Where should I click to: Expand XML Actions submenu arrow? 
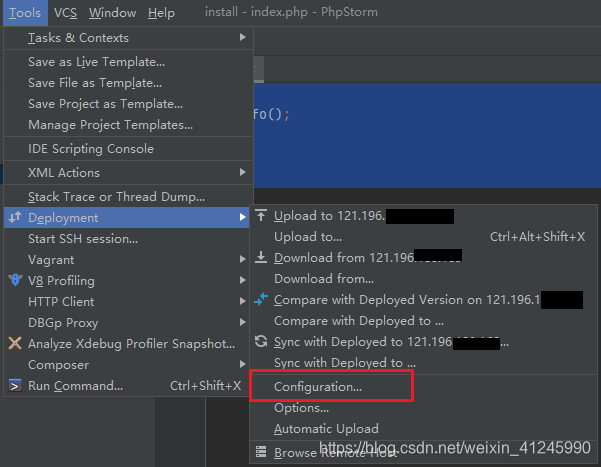pyautogui.click(x=242, y=172)
